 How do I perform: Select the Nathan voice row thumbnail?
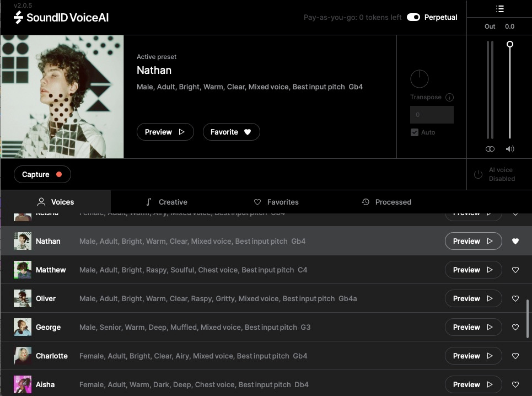pyautogui.click(x=23, y=241)
